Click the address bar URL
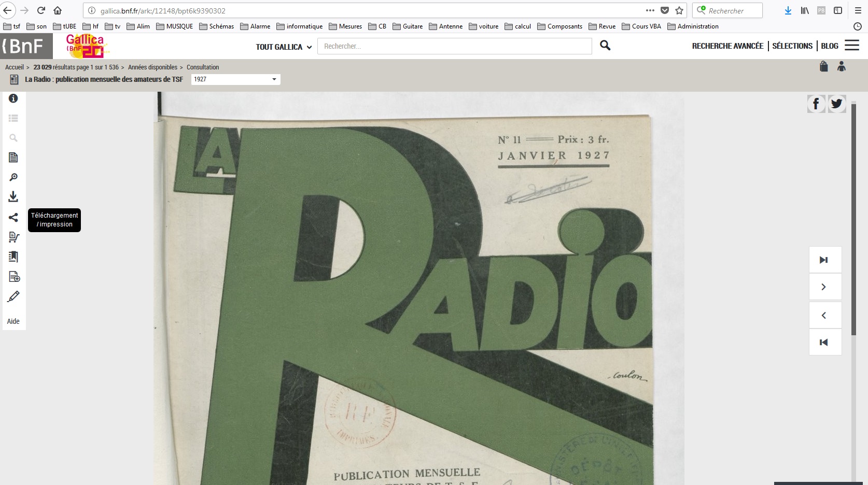This screenshot has height=485, width=868. coord(163,11)
